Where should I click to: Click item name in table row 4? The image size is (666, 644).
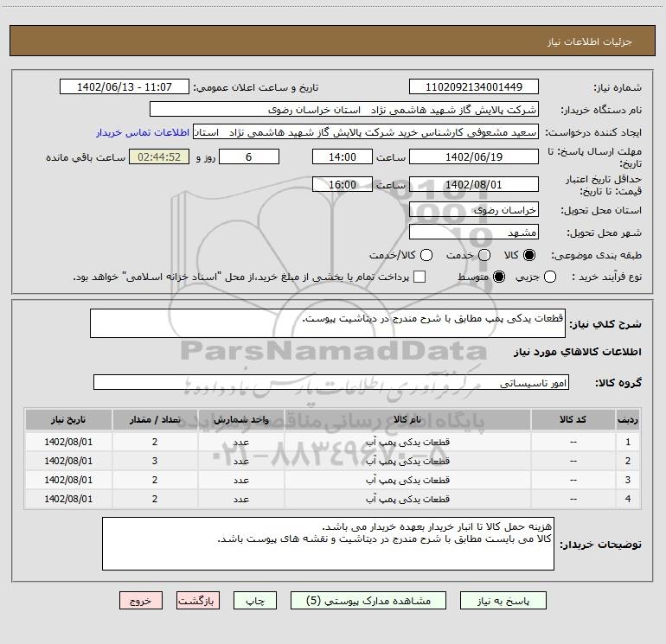point(407,500)
